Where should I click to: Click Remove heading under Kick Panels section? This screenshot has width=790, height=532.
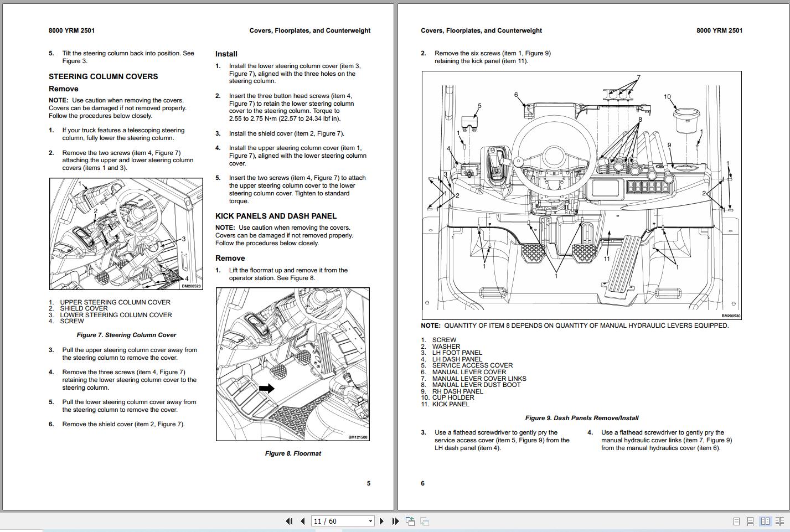[x=230, y=258]
